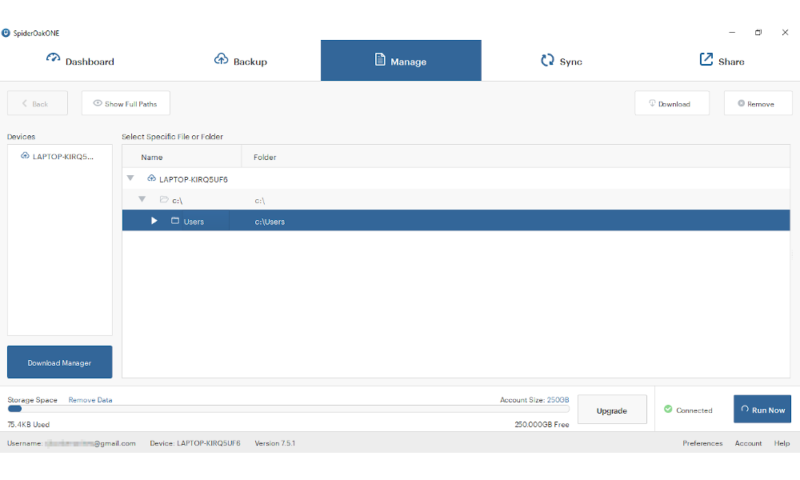Maximize the SpiderOakONE window

pyautogui.click(x=758, y=32)
